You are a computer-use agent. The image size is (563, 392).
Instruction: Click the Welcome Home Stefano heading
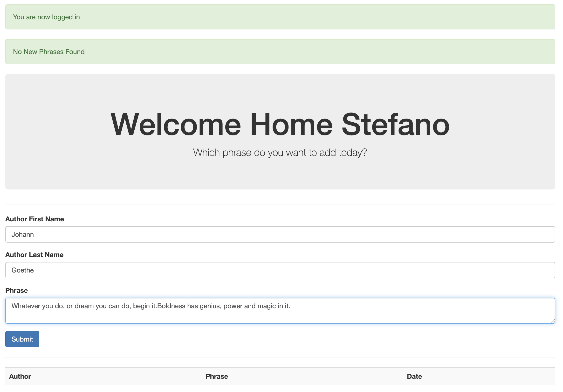coord(280,124)
